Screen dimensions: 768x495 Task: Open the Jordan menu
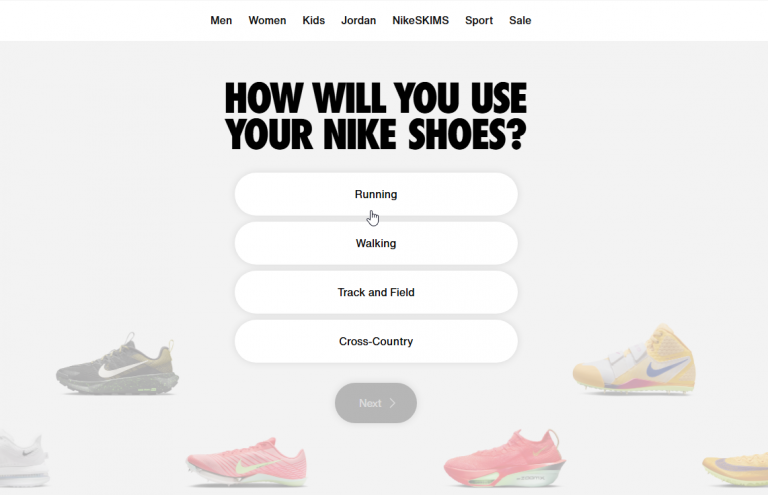359,21
